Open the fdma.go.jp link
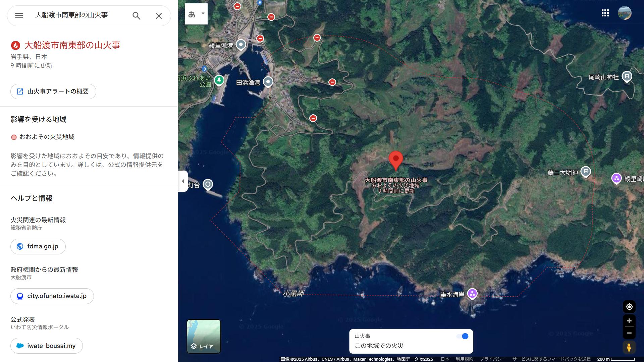 click(38, 246)
